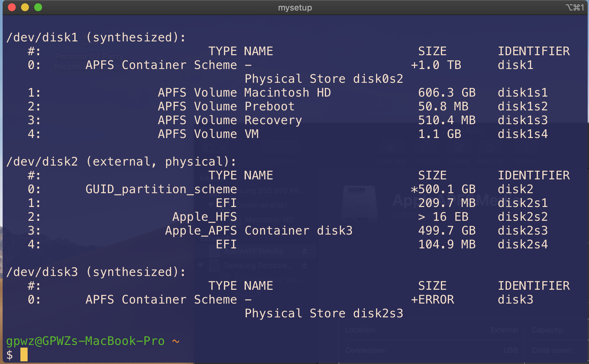The image size is (589, 364).
Task: Click the 'disk2s3' identifier
Action: pos(523,231)
